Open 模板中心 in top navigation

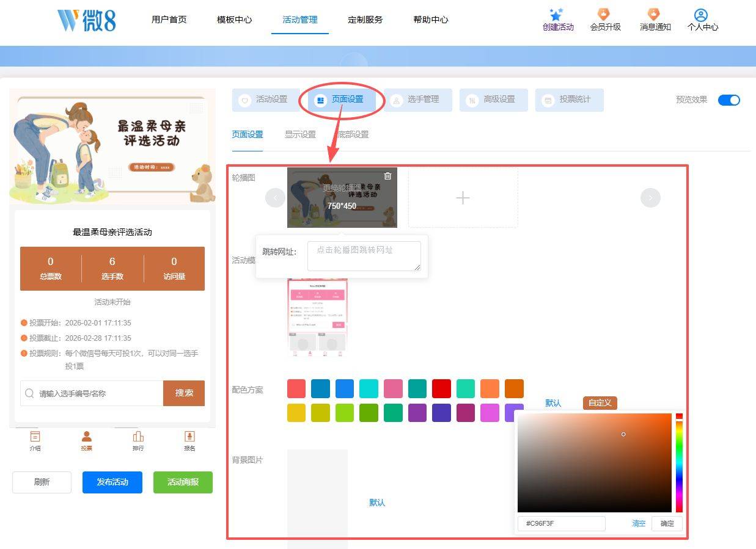point(234,20)
